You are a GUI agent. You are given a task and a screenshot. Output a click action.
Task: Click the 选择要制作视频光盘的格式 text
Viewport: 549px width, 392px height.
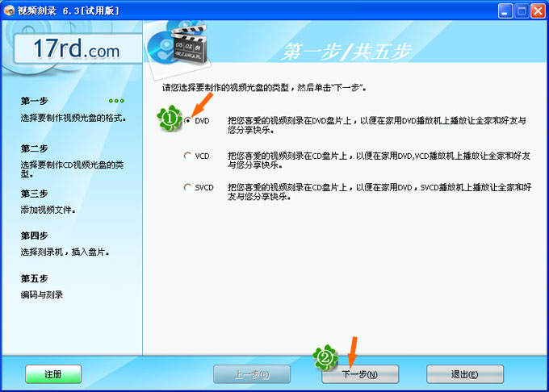(x=73, y=119)
